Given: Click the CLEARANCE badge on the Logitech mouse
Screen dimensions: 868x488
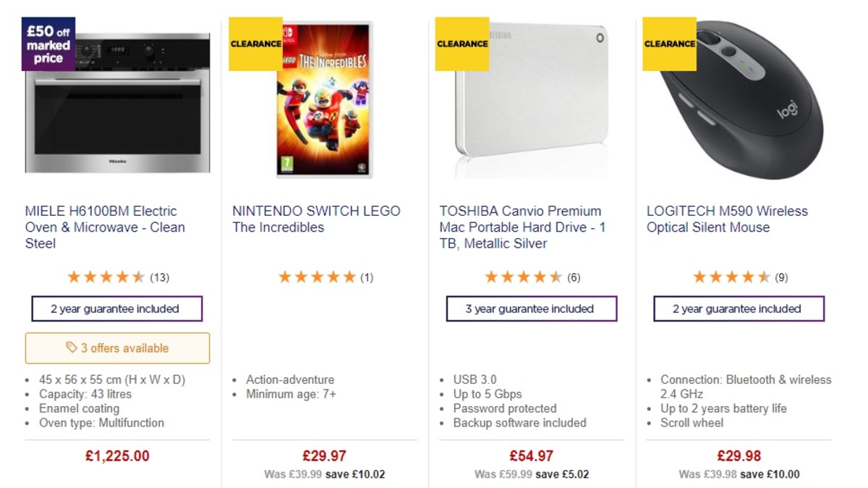Looking at the screenshot, I should [x=669, y=43].
